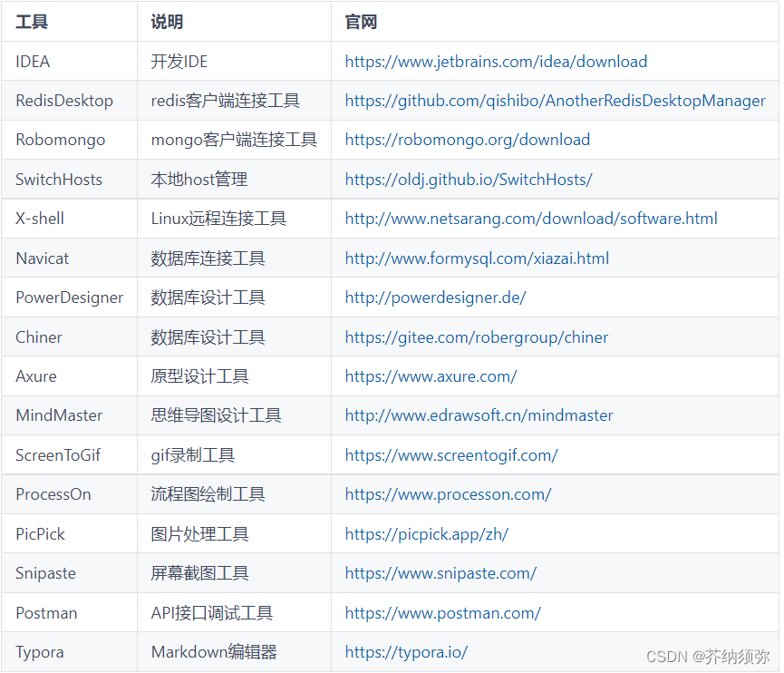Click 数据库设计工具 in the PowerDesigner row
The height and width of the screenshot is (673, 784).
click(x=208, y=297)
